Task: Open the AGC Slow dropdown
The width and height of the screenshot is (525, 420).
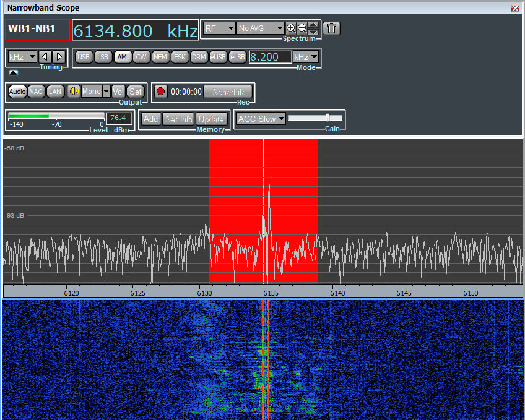Action: [282, 118]
